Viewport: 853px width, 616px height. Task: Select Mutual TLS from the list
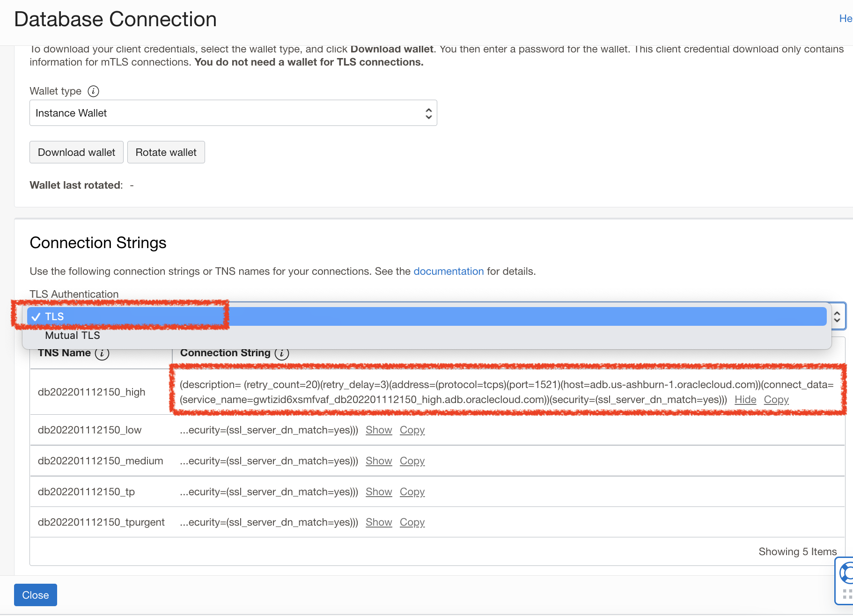[72, 335]
